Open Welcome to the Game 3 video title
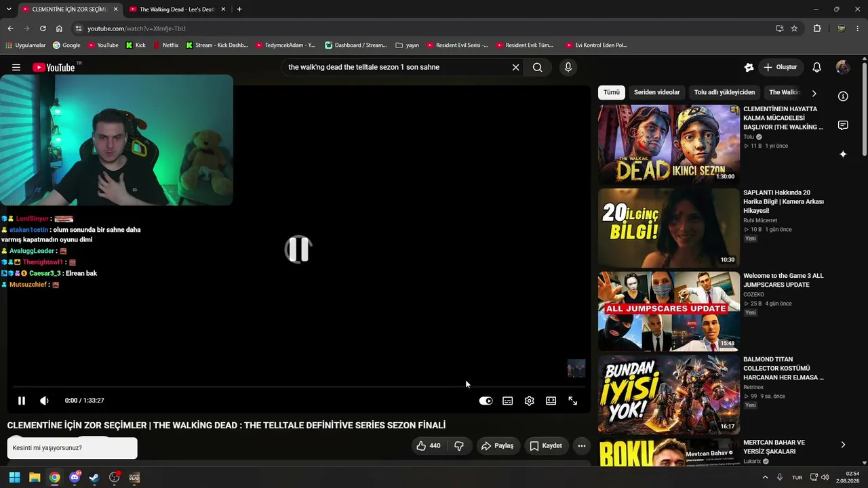Screen dimensions: 868x488 783,281
